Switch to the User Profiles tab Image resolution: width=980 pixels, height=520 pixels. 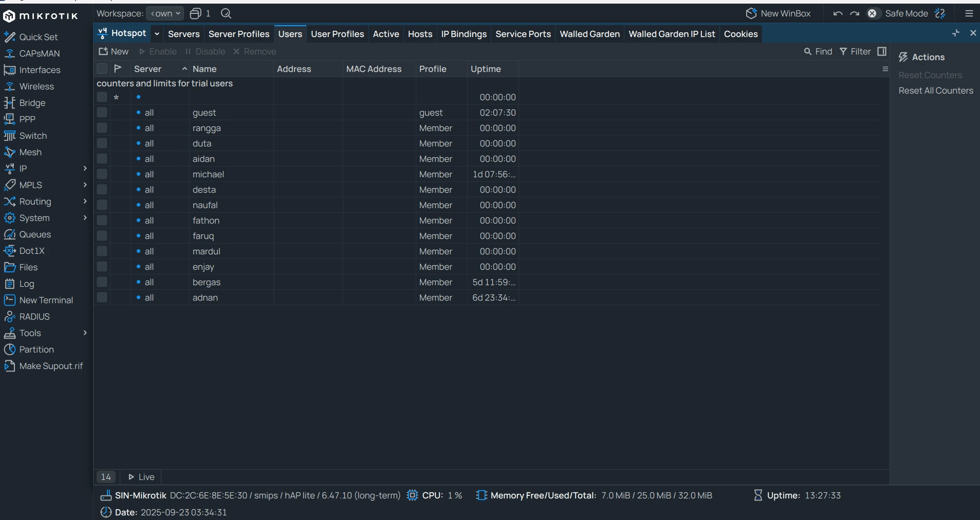337,34
